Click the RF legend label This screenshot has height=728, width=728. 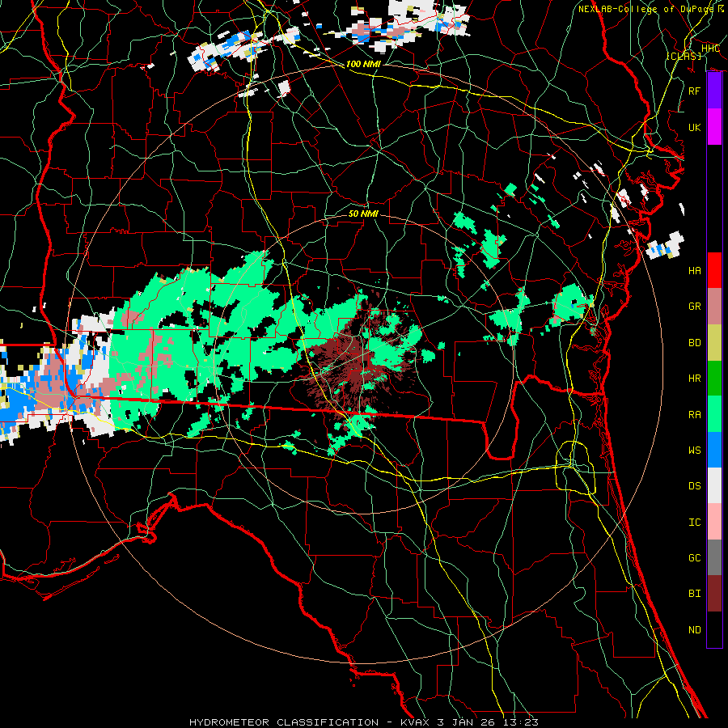[x=695, y=91]
